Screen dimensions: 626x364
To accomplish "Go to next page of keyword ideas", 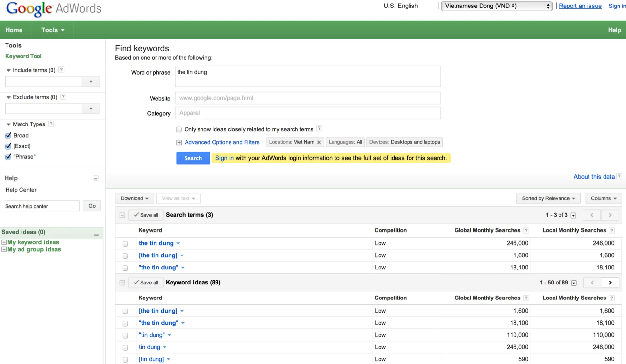I will pos(610,283).
